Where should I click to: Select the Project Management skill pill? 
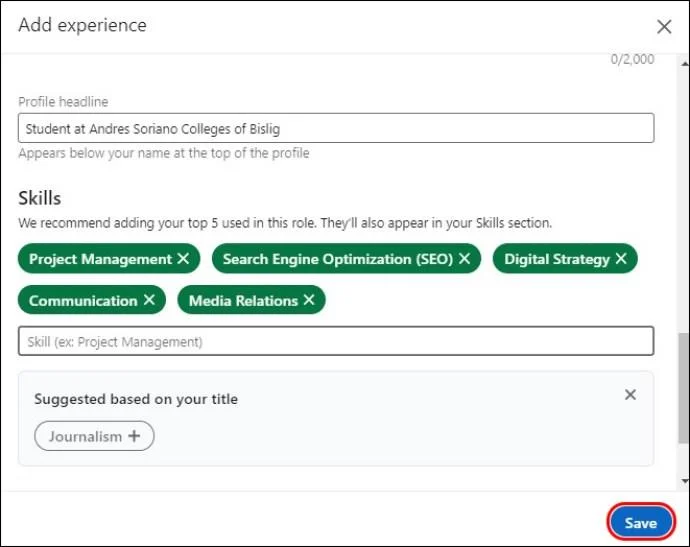[109, 258]
